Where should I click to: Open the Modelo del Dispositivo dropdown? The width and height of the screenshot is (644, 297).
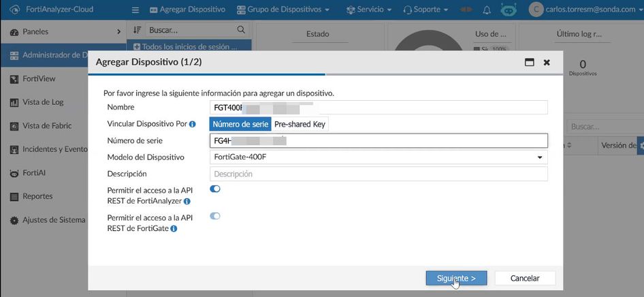click(x=379, y=157)
